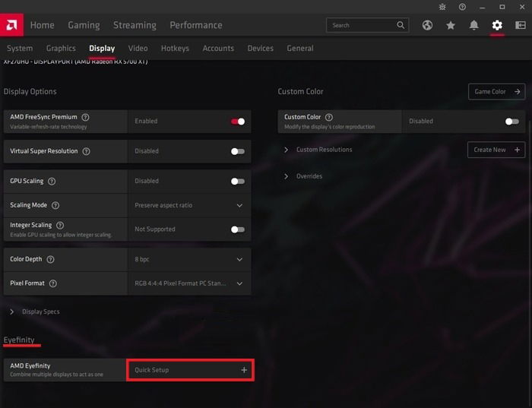Switch to the System settings tab

(20, 48)
